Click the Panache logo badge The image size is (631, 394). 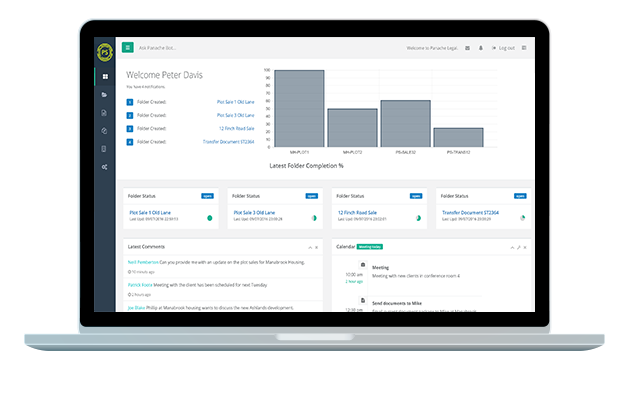(105, 52)
